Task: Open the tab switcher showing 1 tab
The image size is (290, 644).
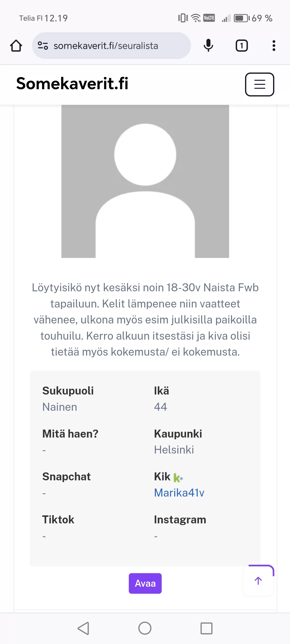Action: click(x=241, y=46)
